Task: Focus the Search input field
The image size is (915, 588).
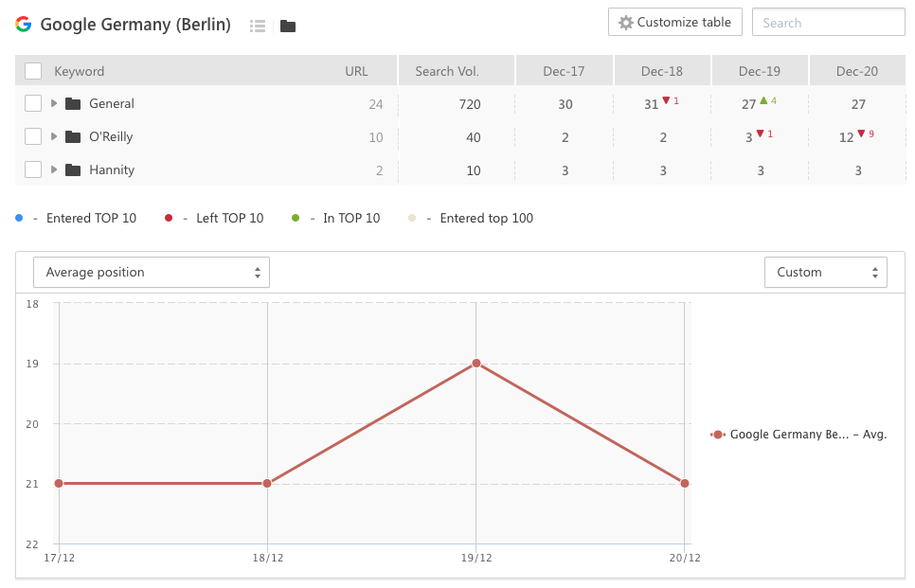Action: (829, 22)
